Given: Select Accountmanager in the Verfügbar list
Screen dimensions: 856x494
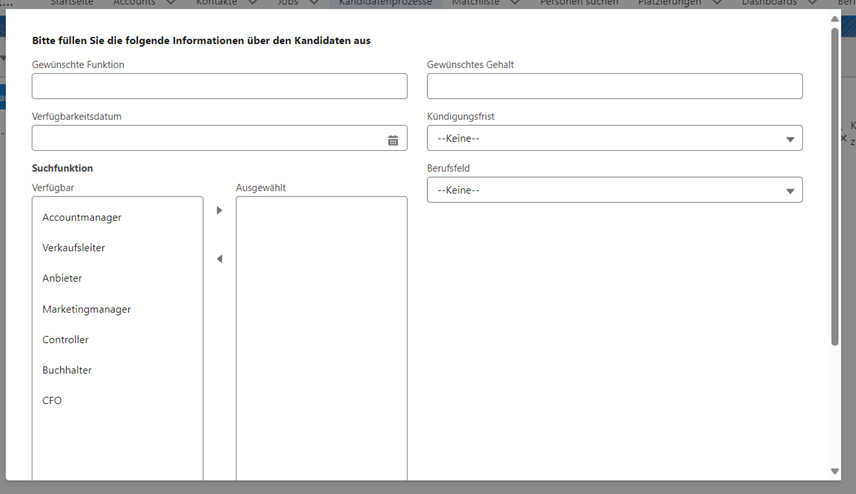Looking at the screenshot, I should click(82, 217).
